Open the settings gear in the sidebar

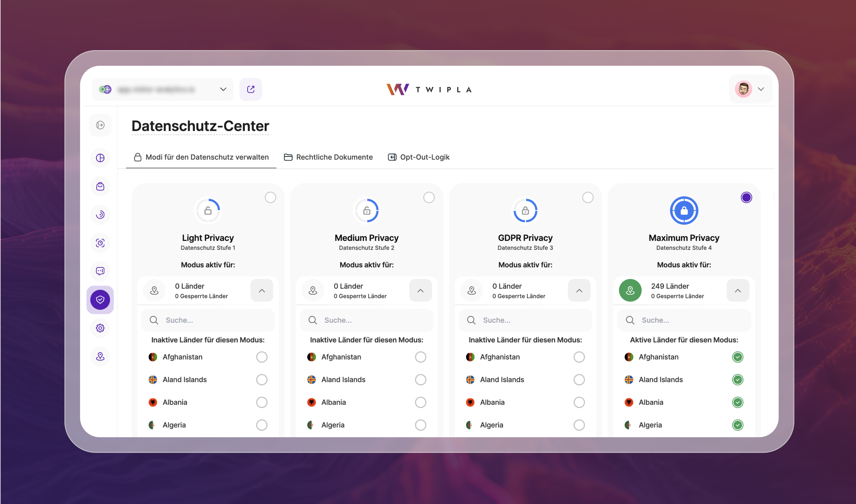point(100,328)
